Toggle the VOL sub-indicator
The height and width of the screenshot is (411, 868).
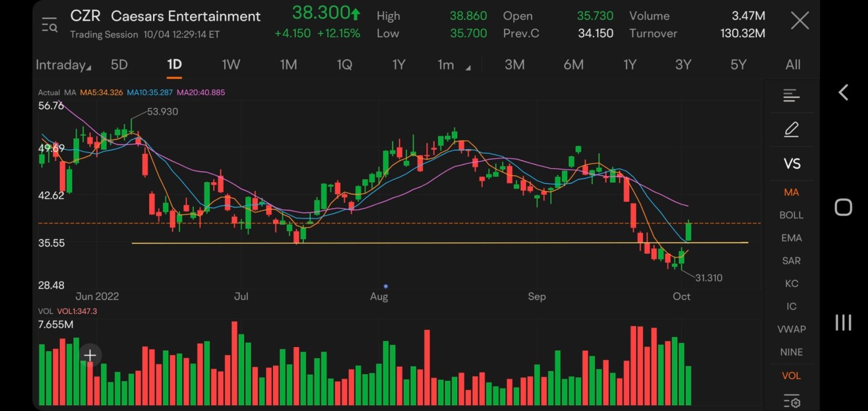point(792,376)
